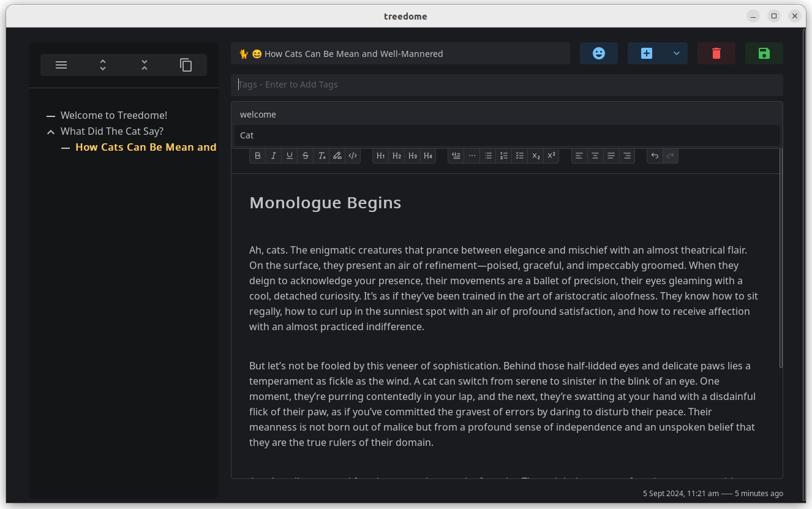The height and width of the screenshot is (509, 812).
Task: Save the current note
Action: pyautogui.click(x=764, y=53)
